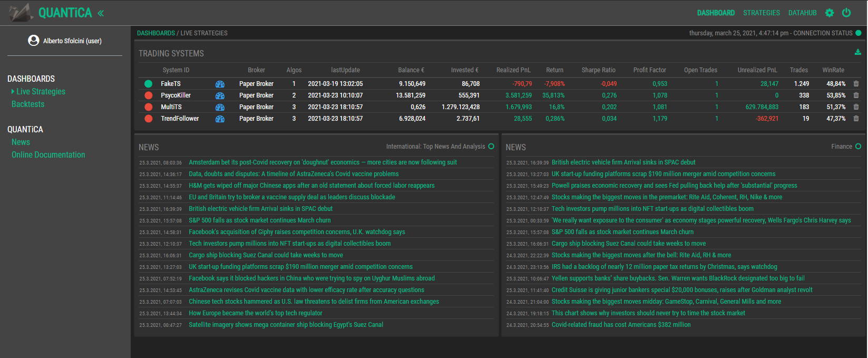Screen dimensions: 868x358
Task: Open the stocks never time the market article
Action: [649, 313]
